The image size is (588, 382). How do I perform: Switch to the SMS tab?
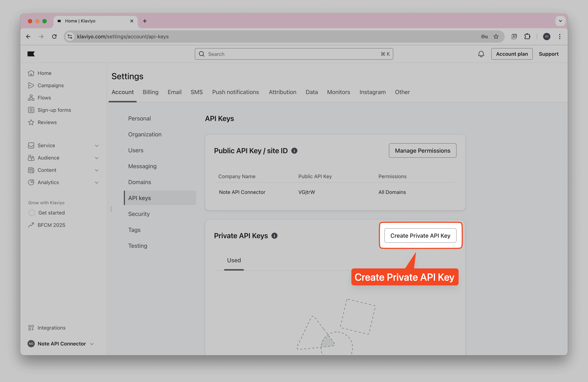[x=196, y=92]
